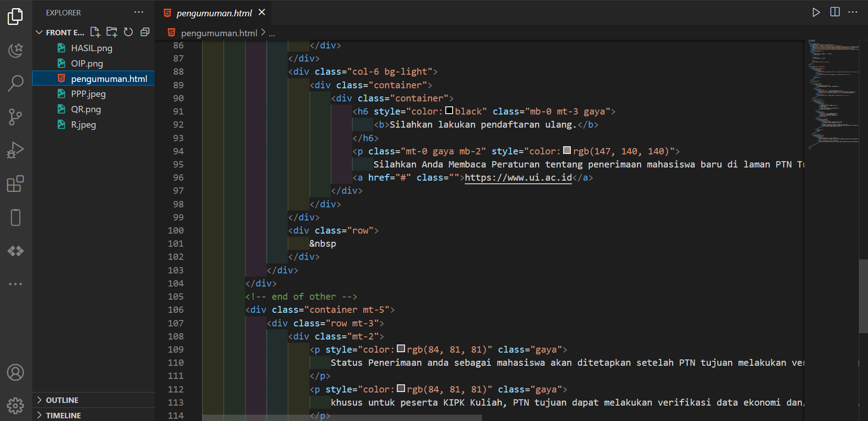
Task: Click the &nbsp text on line 101
Action: (x=323, y=244)
